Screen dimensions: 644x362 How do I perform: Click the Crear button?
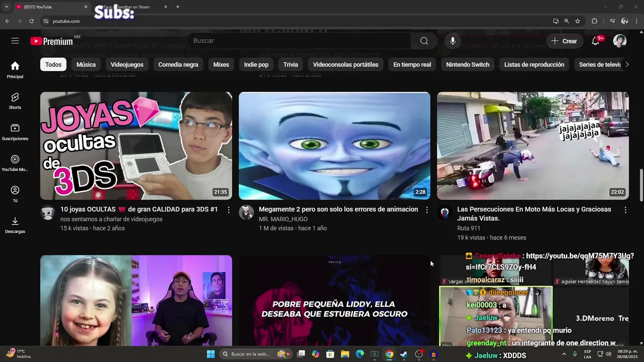point(565,41)
